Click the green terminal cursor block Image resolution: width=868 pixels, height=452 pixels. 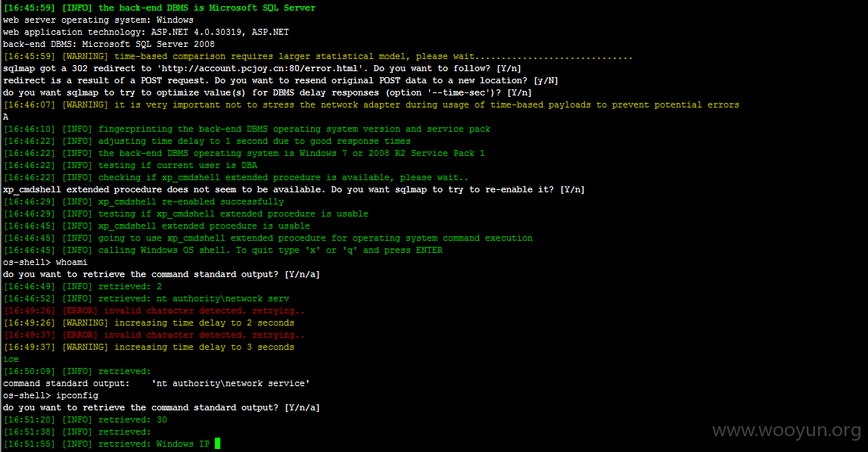click(217, 444)
